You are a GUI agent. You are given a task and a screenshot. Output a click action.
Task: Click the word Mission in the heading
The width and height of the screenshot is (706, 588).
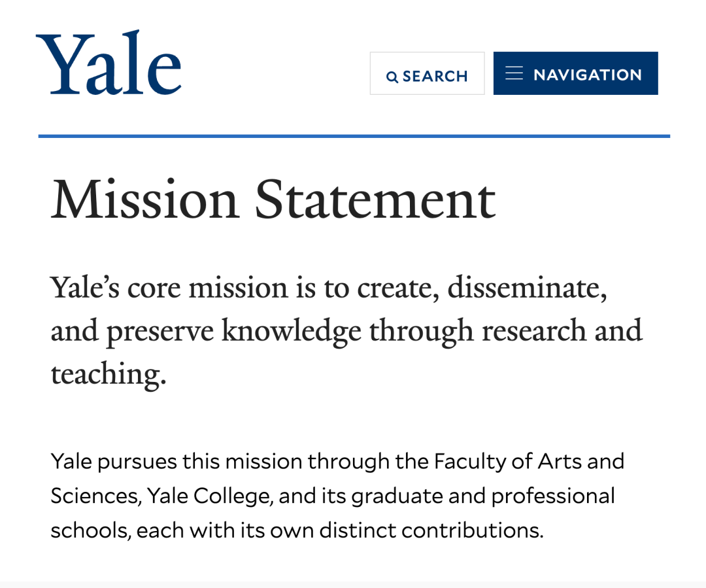click(144, 199)
